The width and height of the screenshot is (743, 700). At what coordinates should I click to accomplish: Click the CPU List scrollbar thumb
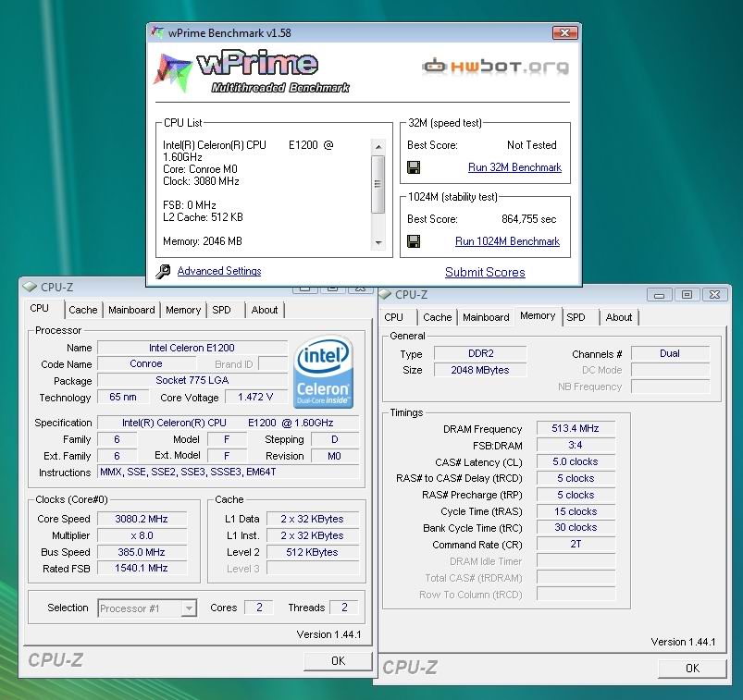378,184
